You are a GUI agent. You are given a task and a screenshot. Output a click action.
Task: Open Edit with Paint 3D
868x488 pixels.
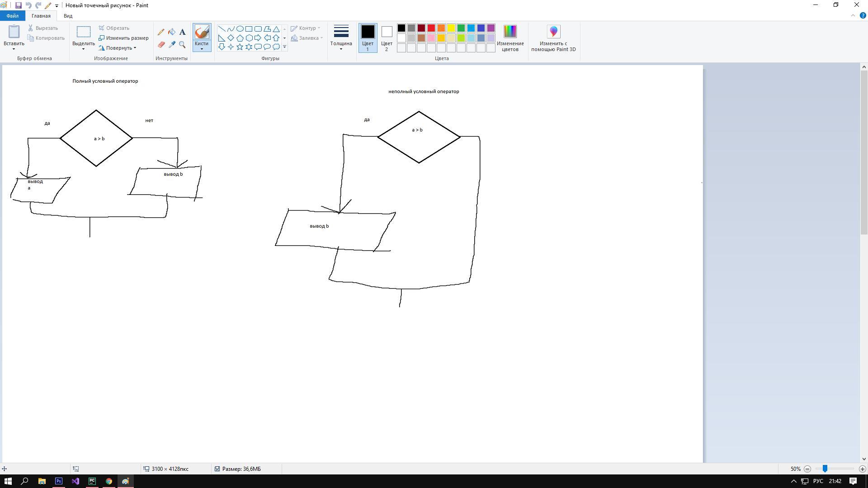(x=553, y=38)
